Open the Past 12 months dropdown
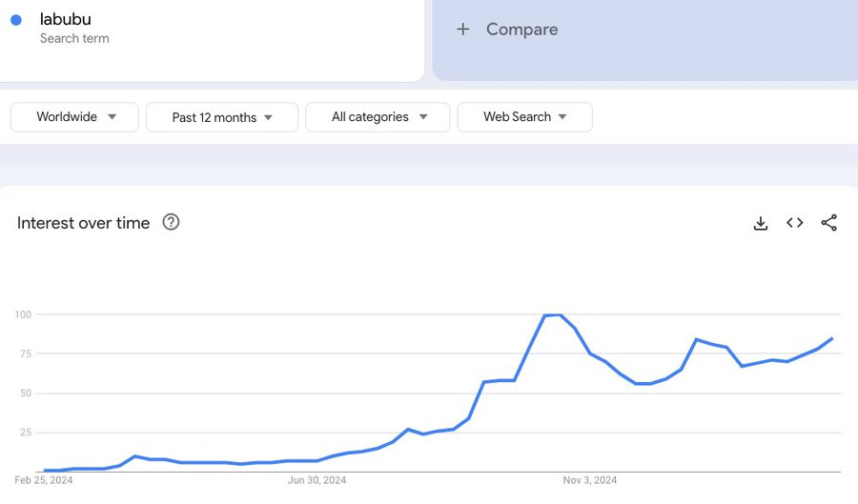Screen dimensions: 858x504 click(x=222, y=117)
